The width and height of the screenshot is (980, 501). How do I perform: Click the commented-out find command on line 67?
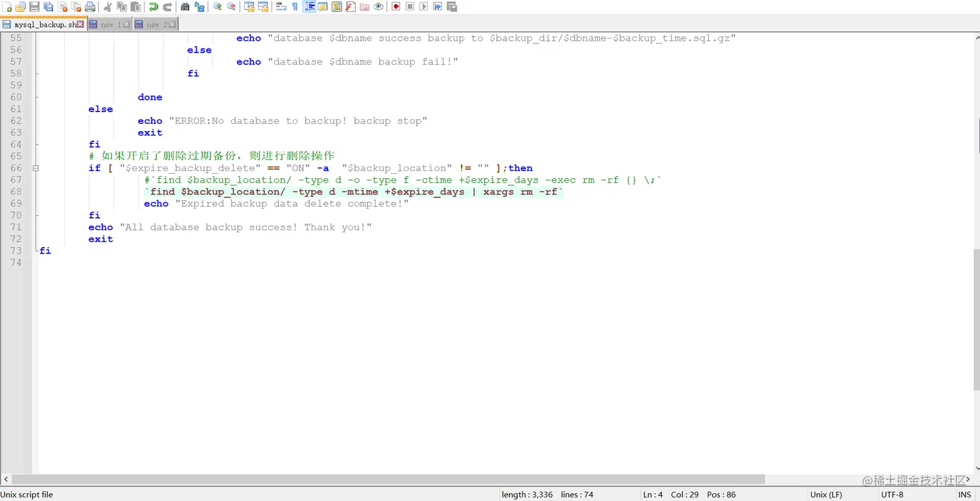coord(403,180)
